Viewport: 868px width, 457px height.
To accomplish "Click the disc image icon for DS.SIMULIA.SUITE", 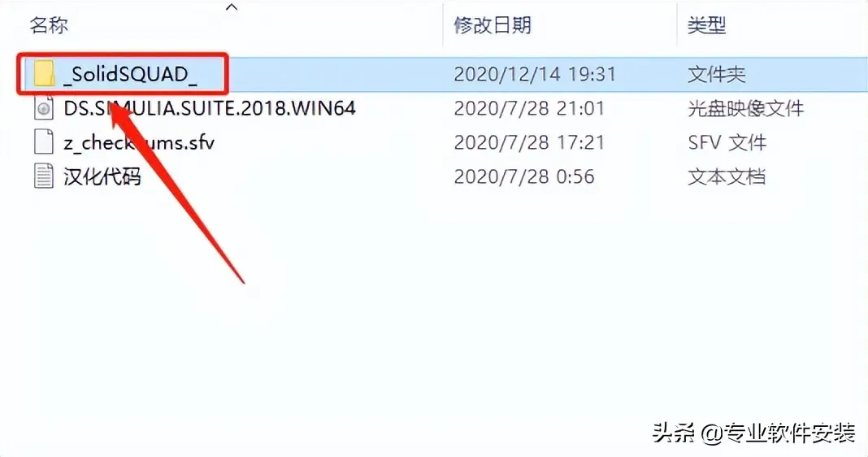I will [44, 108].
